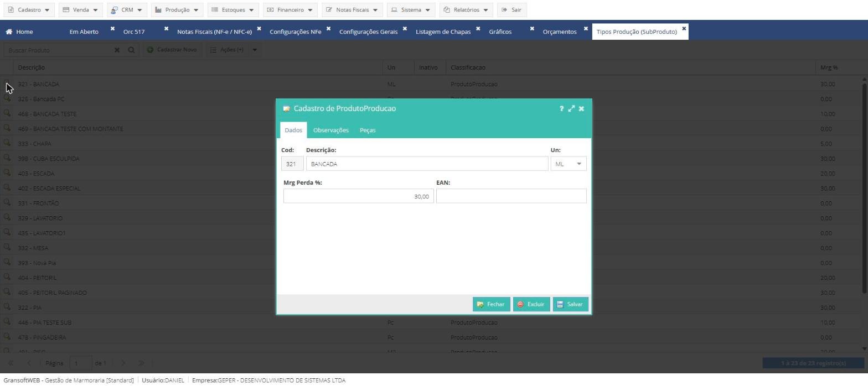Open the Observações tab in dialog
The height and width of the screenshot is (386, 868).
click(330, 130)
